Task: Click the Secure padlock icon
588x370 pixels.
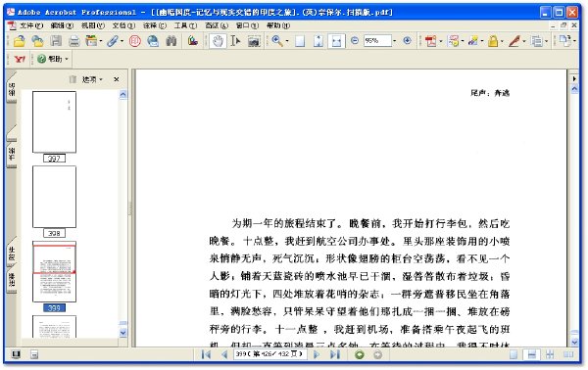Action: coord(493,41)
